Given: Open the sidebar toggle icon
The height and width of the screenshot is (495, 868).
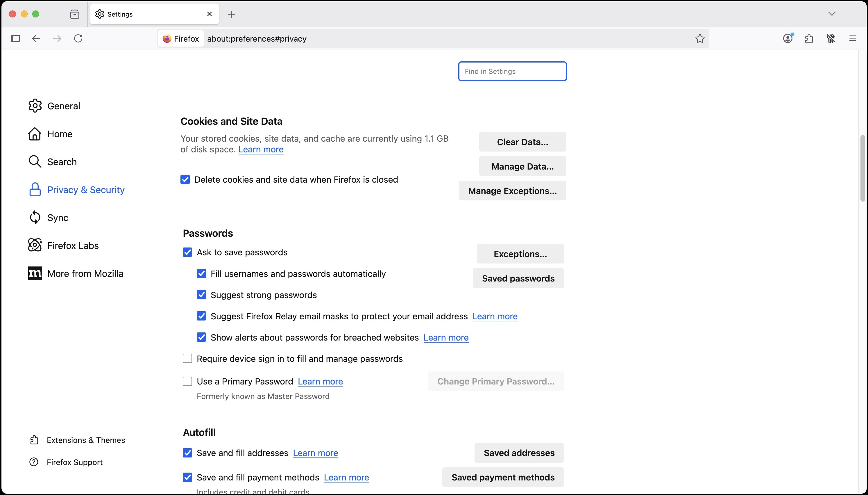Looking at the screenshot, I should [15, 38].
